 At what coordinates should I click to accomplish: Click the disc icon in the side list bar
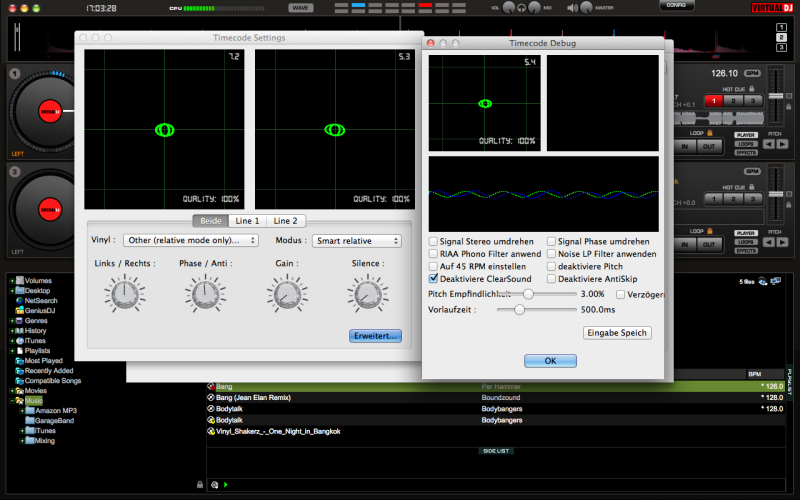[215, 485]
